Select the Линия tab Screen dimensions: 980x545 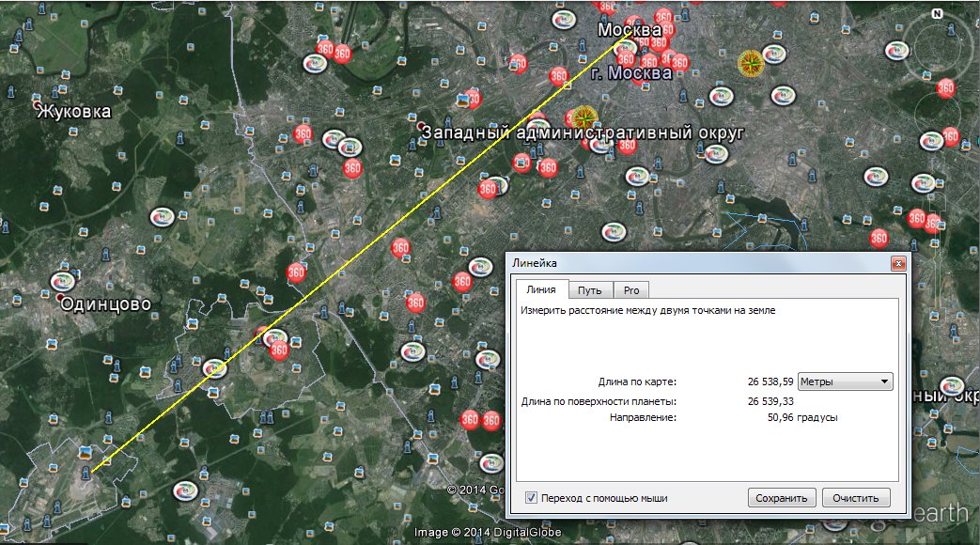(x=541, y=289)
